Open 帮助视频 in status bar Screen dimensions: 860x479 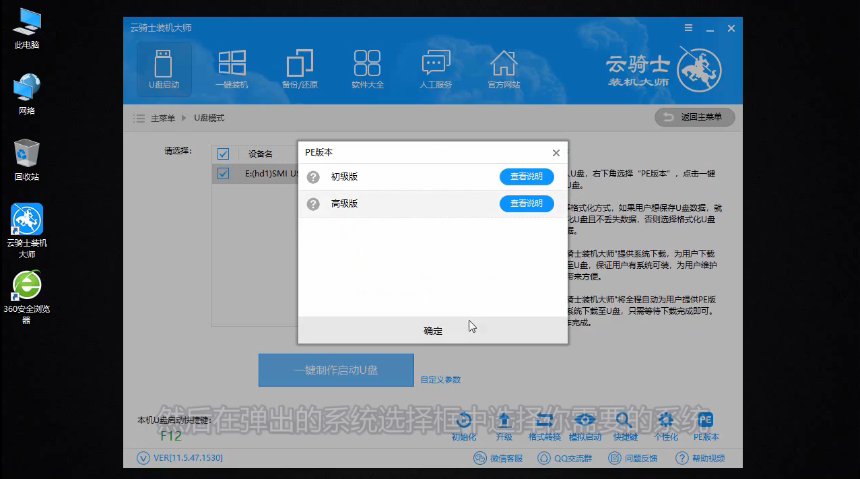pos(700,458)
